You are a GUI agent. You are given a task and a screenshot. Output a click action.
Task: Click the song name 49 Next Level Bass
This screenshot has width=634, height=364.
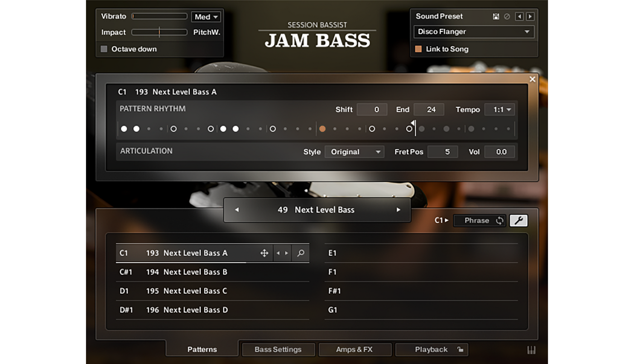pyautogui.click(x=316, y=210)
